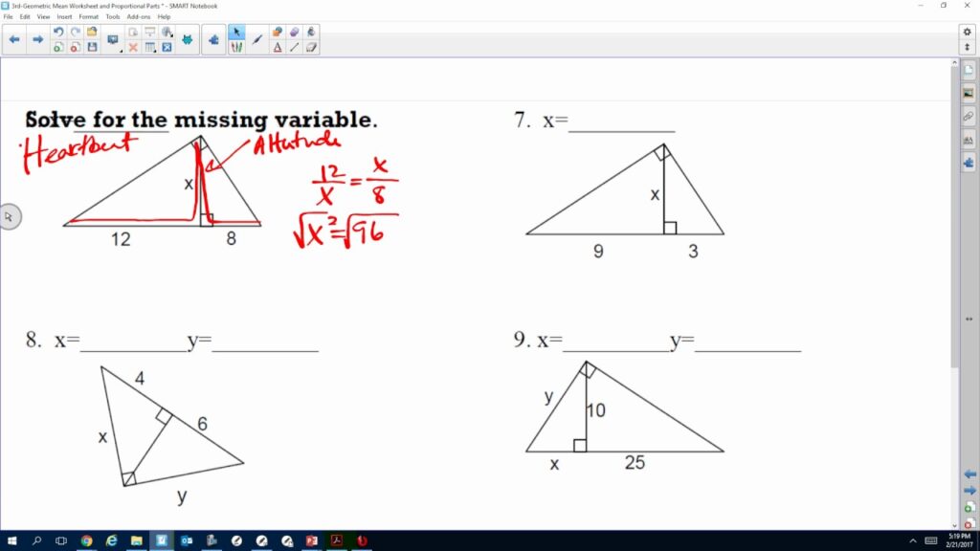Undo the last action
Screen dimensions: 980x551
58,32
